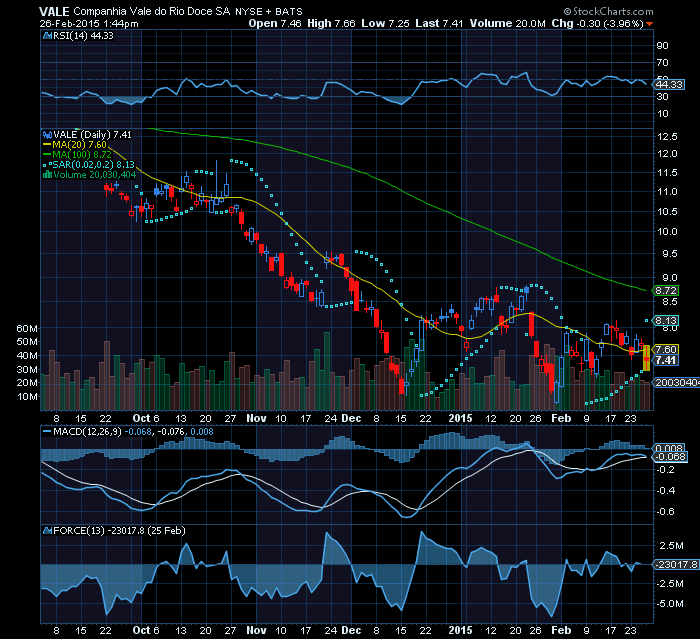Click the 26-Feb-2015 1:44pm timestamp
This screenshot has width=700, height=639.
89,24
